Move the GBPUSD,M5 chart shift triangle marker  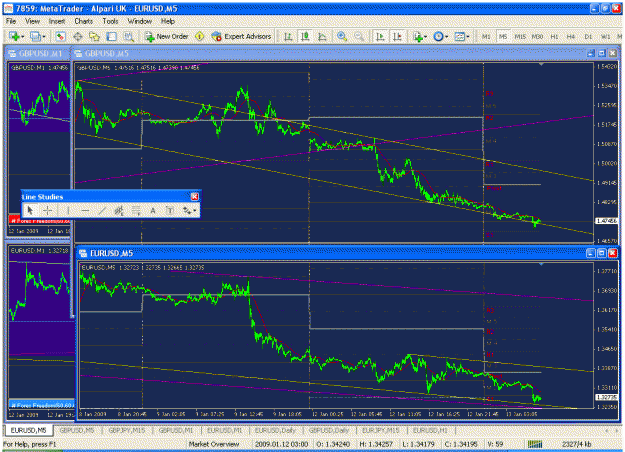pos(541,64)
